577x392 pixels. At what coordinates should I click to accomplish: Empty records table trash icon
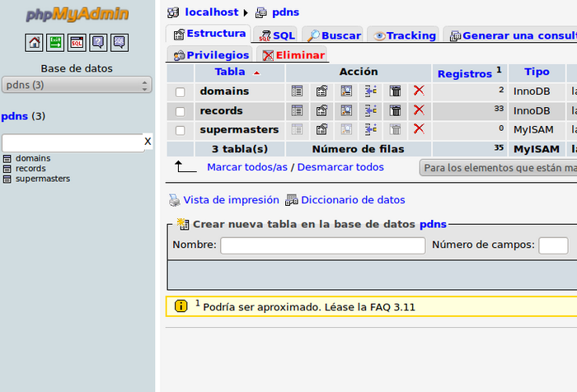pos(395,110)
